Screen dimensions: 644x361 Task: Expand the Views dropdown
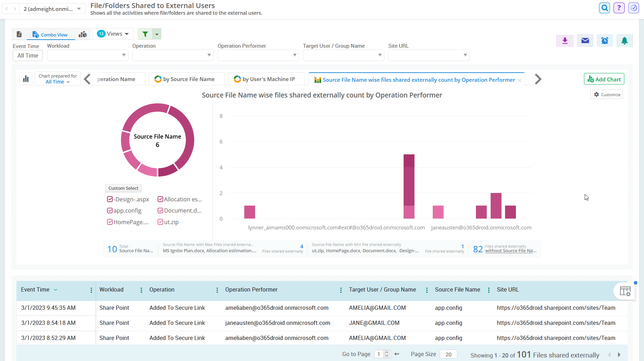point(113,33)
